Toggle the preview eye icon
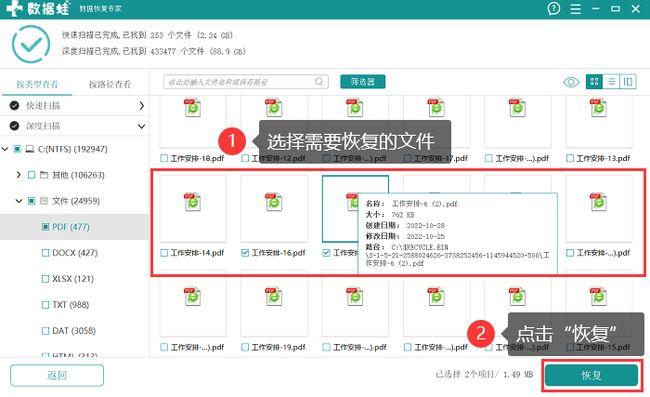650x397 pixels. [571, 82]
